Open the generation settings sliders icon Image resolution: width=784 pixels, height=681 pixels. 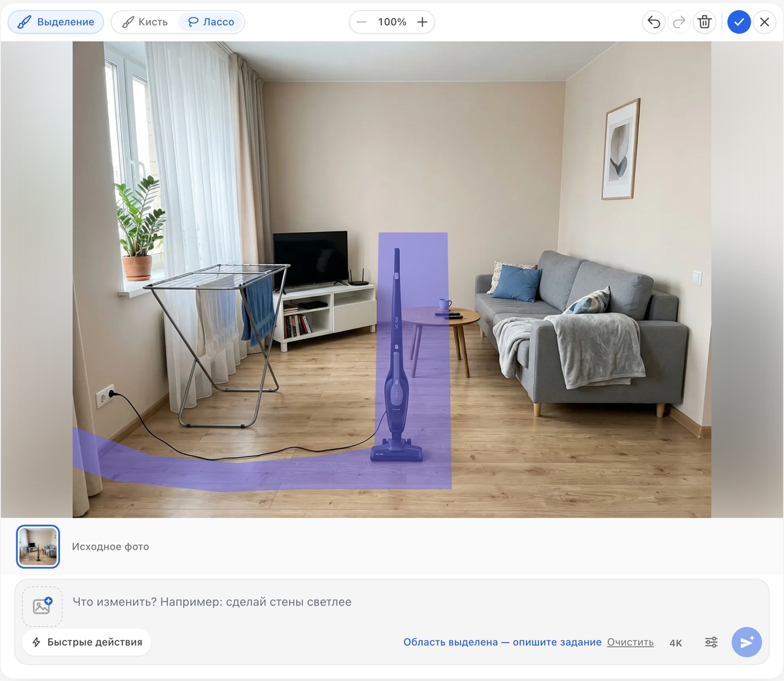(711, 642)
